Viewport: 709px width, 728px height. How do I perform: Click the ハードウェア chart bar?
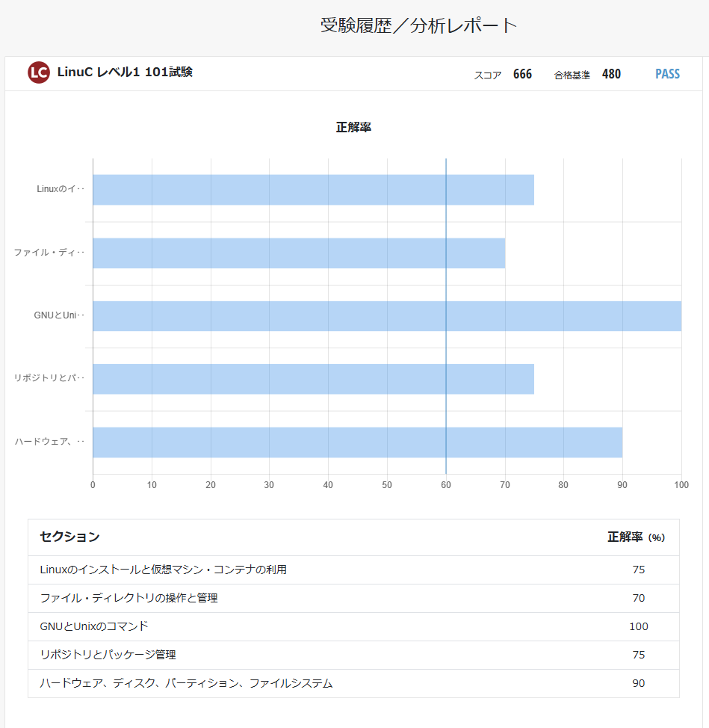357,442
